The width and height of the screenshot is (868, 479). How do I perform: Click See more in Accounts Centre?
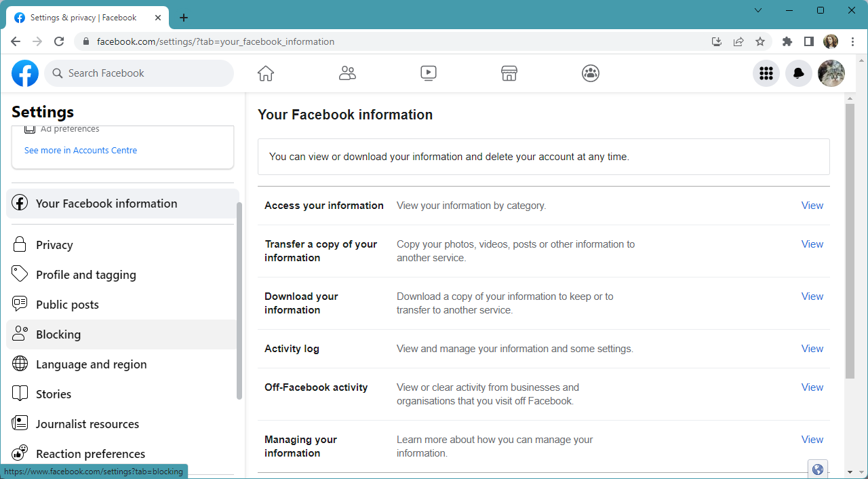click(80, 150)
